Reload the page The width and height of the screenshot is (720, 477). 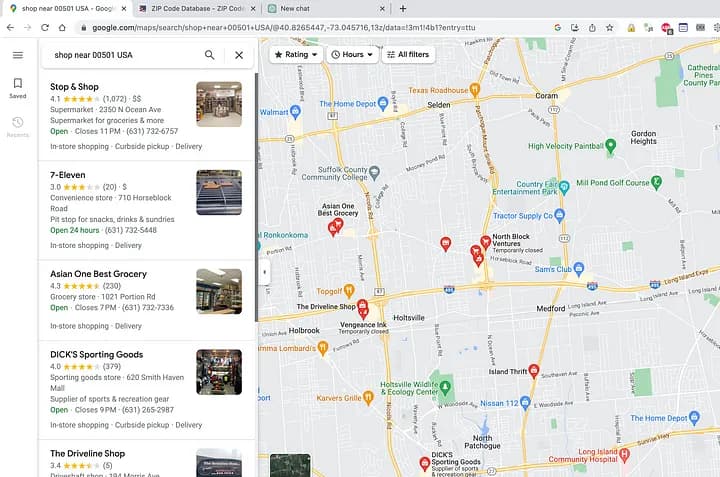[45, 28]
